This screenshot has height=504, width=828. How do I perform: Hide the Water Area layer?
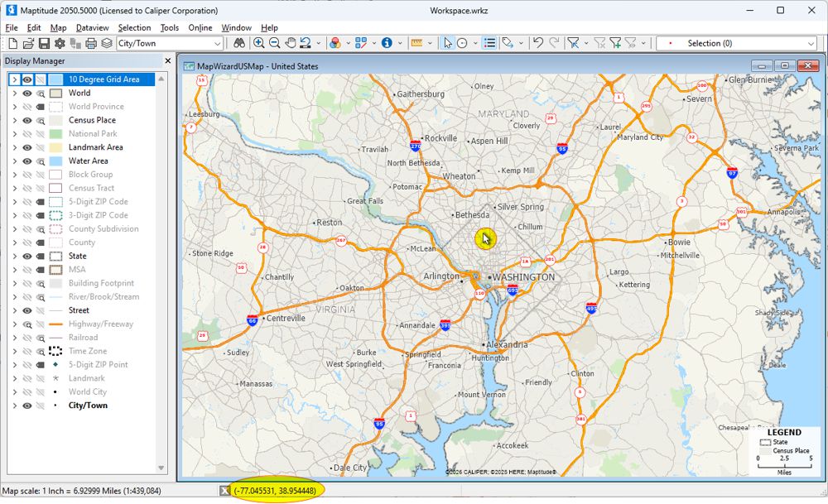[x=27, y=161]
